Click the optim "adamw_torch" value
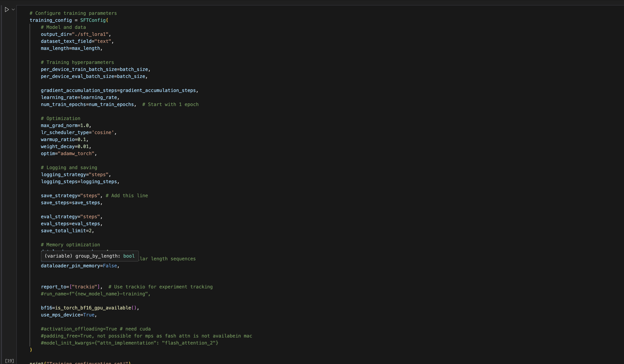The width and height of the screenshot is (624, 364). [x=76, y=154]
